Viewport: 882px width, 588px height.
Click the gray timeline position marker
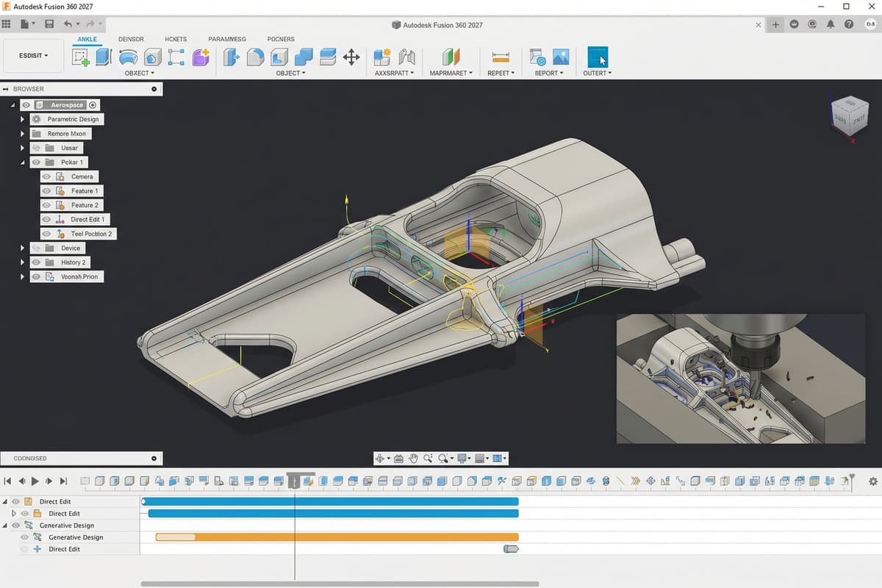coord(294,481)
